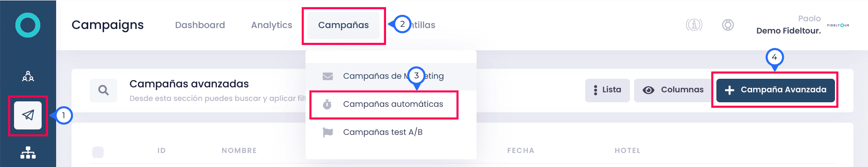Open the contacts group sidebar icon
This screenshot has width=868, height=167.
tap(28, 76)
